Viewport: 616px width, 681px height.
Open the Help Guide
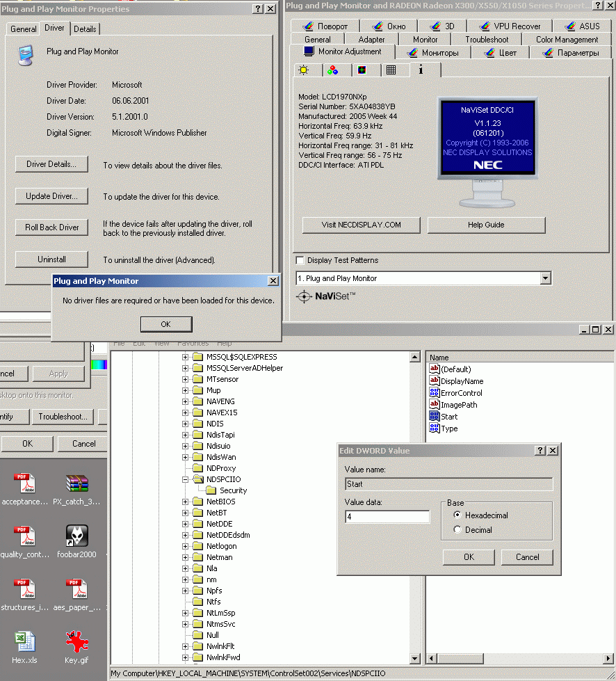point(486,225)
